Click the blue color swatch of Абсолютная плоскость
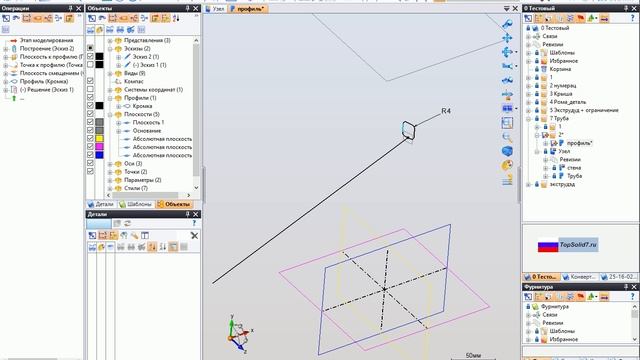The image size is (640, 360). pos(99,155)
